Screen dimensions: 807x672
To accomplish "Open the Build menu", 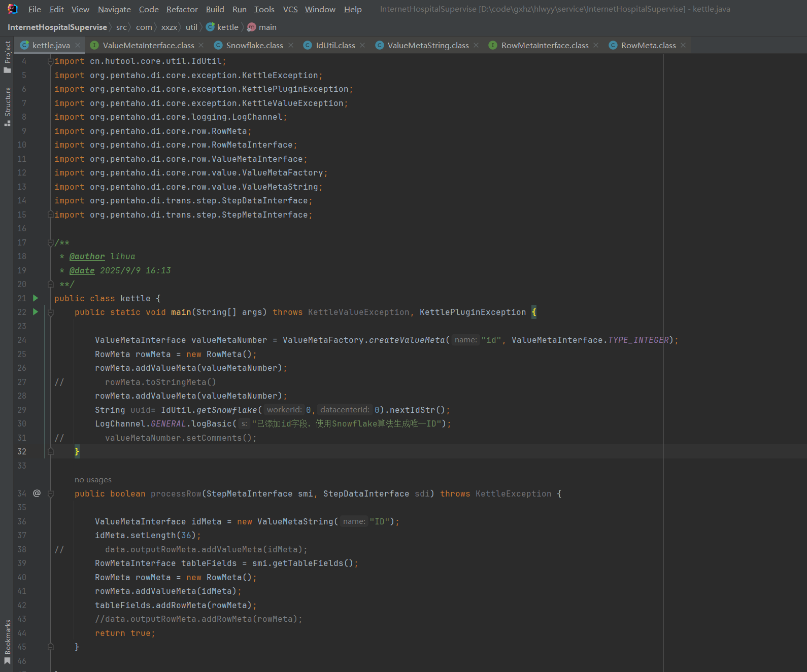I will (x=215, y=9).
